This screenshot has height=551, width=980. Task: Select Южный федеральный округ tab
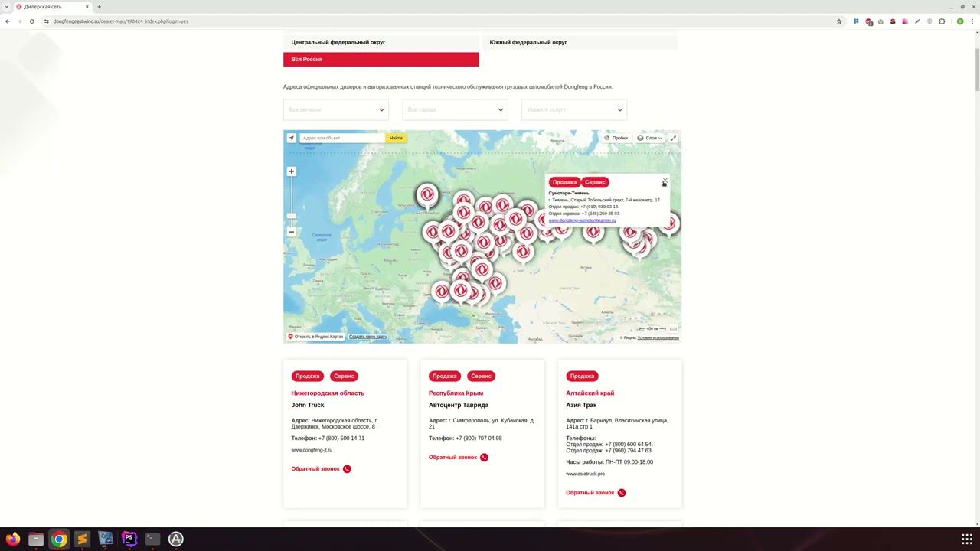tap(580, 43)
